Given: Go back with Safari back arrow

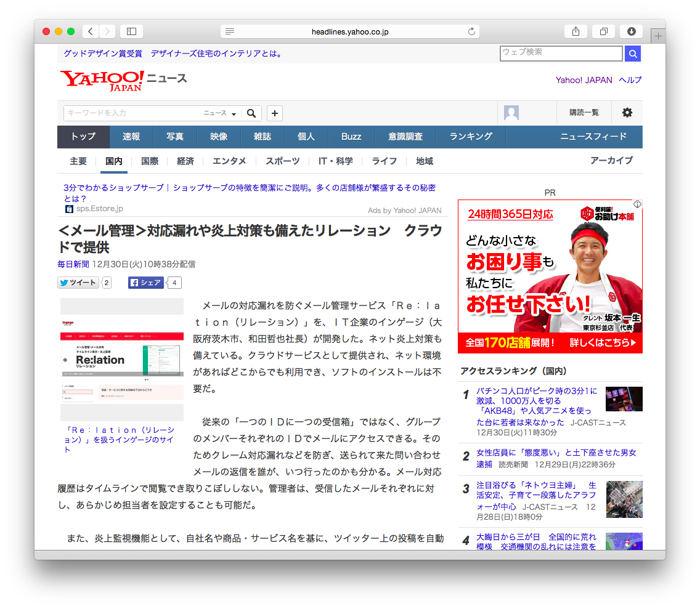Looking at the screenshot, I should [91, 31].
